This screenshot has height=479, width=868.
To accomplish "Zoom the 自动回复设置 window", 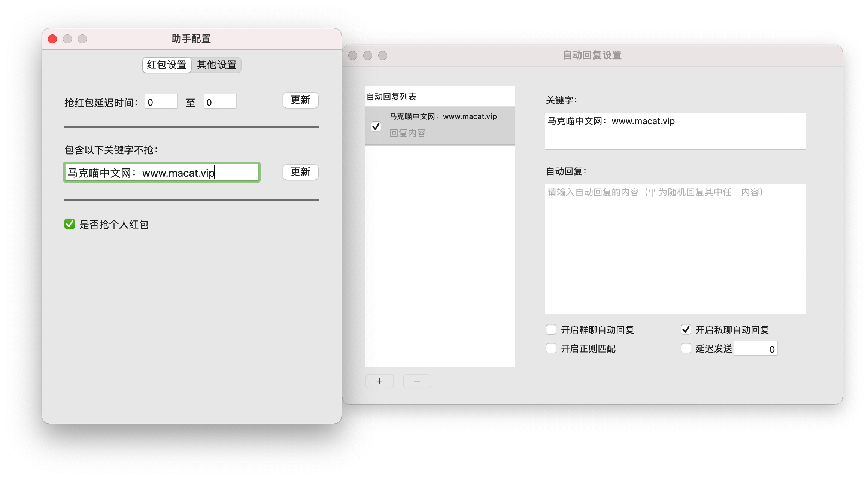I will point(383,55).
